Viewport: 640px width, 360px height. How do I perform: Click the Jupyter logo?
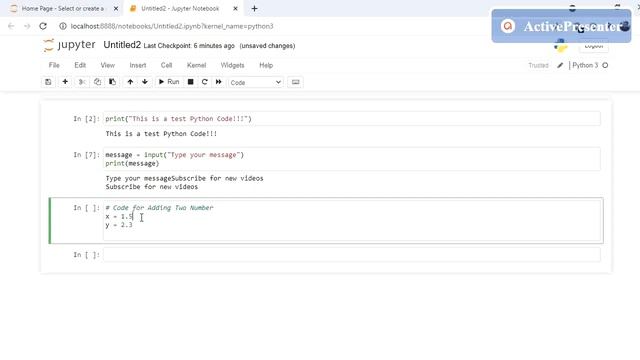click(x=69, y=45)
